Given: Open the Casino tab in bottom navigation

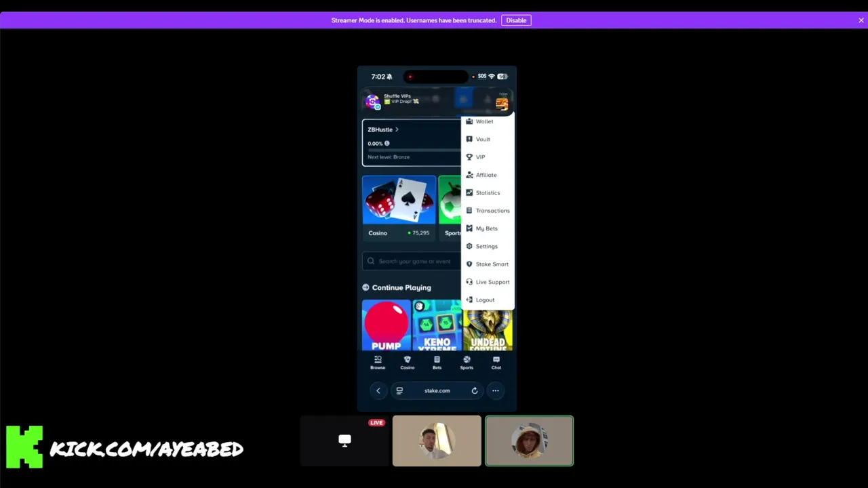Looking at the screenshot, I should pyautogui.click(x=407, y=363).
